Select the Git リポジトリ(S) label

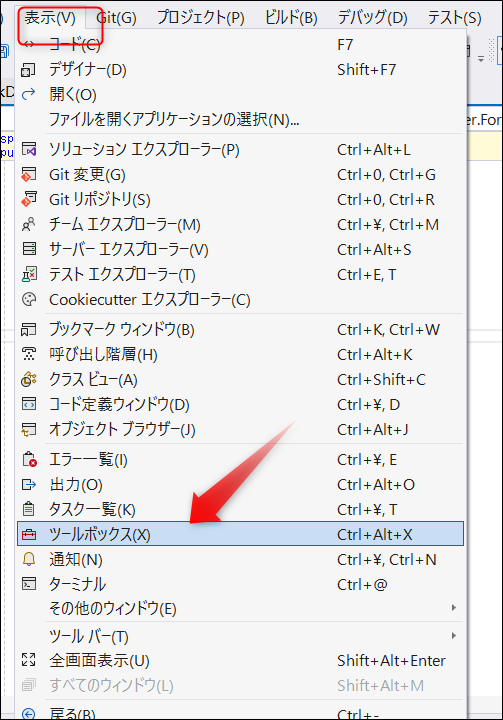[x=100, y=200]
